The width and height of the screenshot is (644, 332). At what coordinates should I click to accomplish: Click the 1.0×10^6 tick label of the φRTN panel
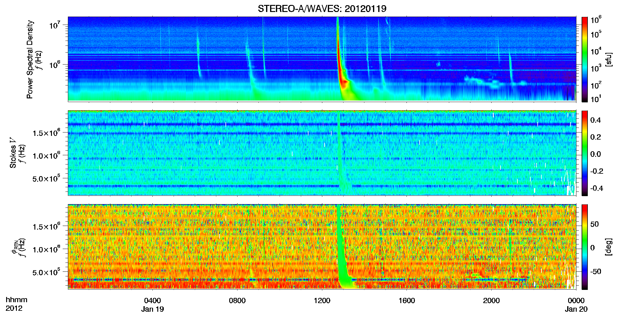(46, 249)
